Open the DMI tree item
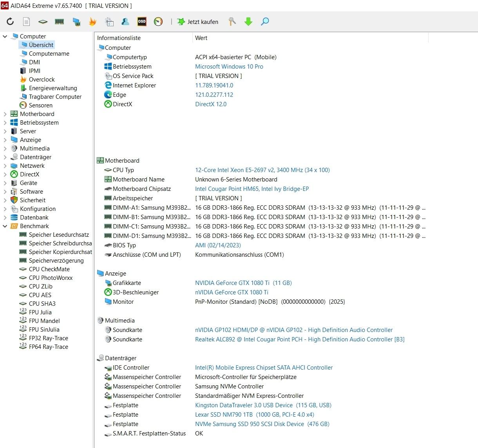The height and width of the screenshot is (448, 478). tap(34, 62)
